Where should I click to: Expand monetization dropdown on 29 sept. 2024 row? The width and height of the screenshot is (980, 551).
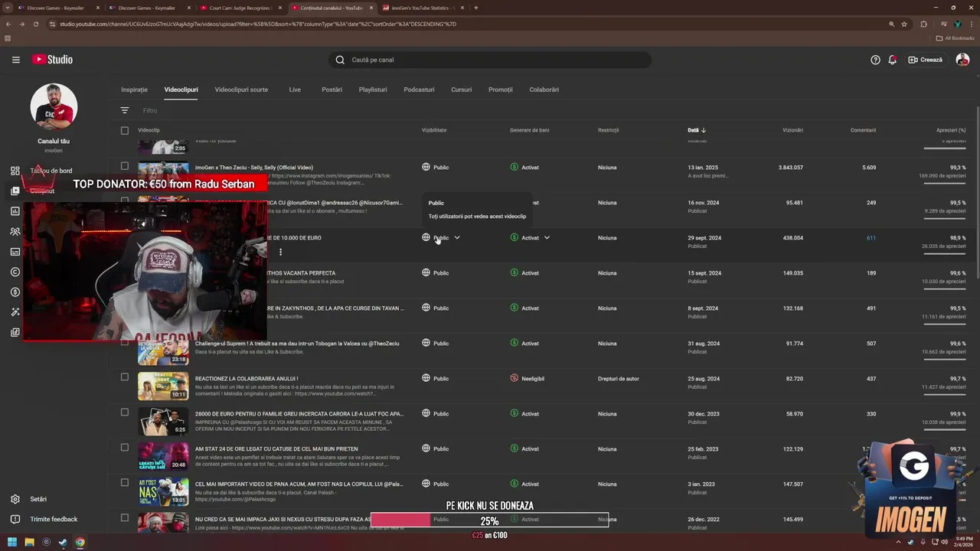(x=547, y=238)
